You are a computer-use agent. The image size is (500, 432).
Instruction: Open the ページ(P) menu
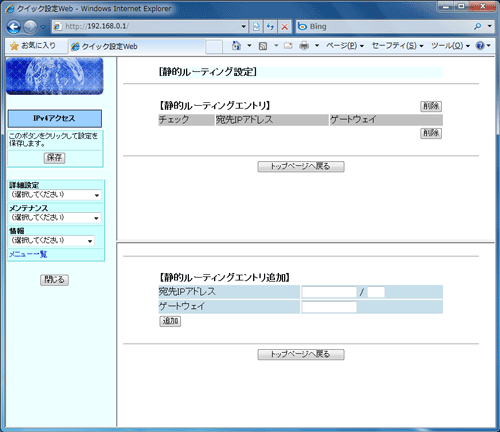click(344, 46)
